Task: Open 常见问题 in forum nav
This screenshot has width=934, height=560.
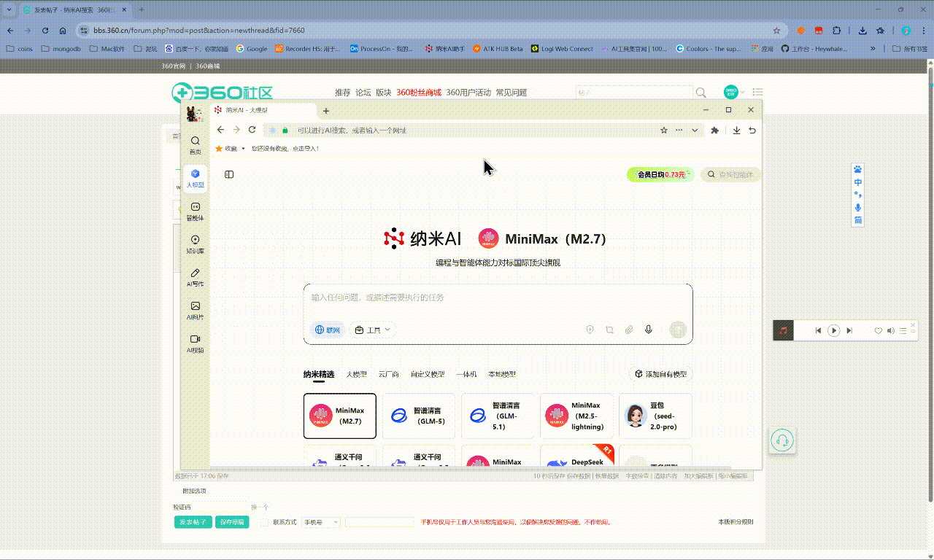Action: click(x=512, y=93)
